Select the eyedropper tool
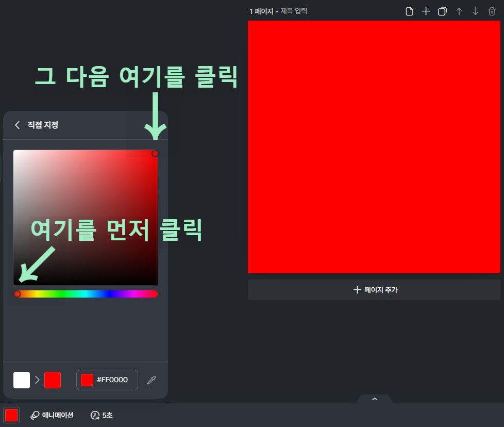504x427 pixels. coord(152,380)
